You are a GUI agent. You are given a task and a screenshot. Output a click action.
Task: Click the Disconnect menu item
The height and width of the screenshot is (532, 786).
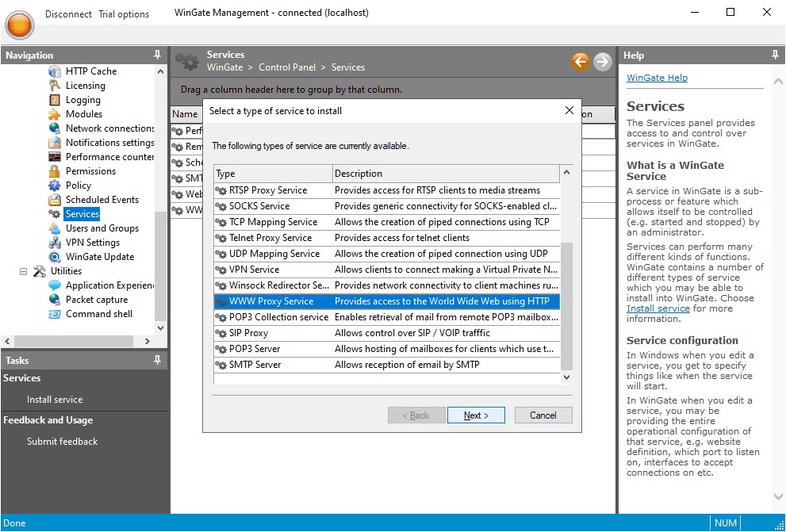68,14
